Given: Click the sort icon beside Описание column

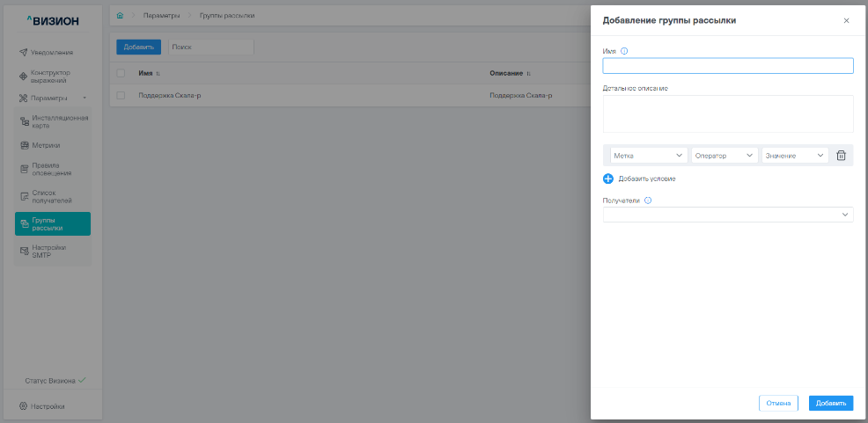Looking at the screenshot, I should coord(528,74).
